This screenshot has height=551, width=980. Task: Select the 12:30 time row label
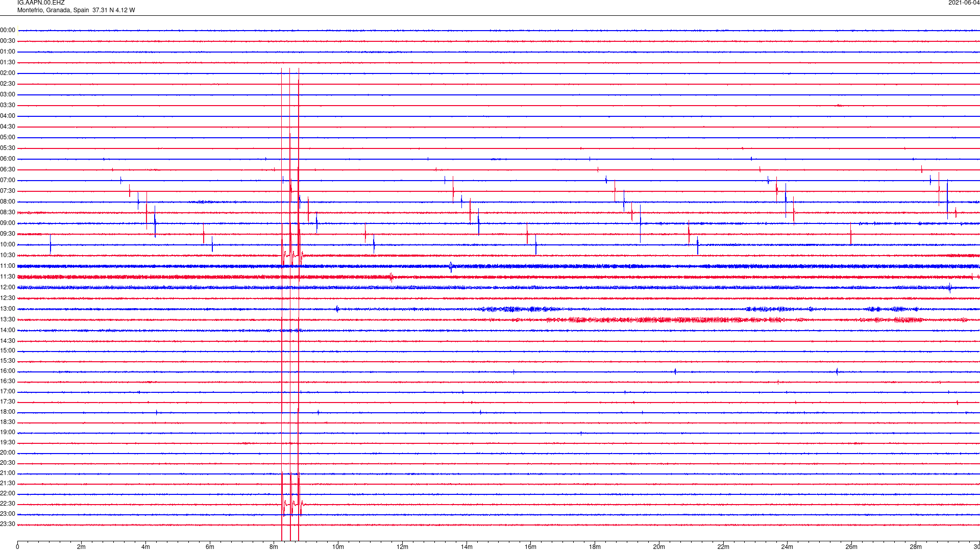[8, 298]
